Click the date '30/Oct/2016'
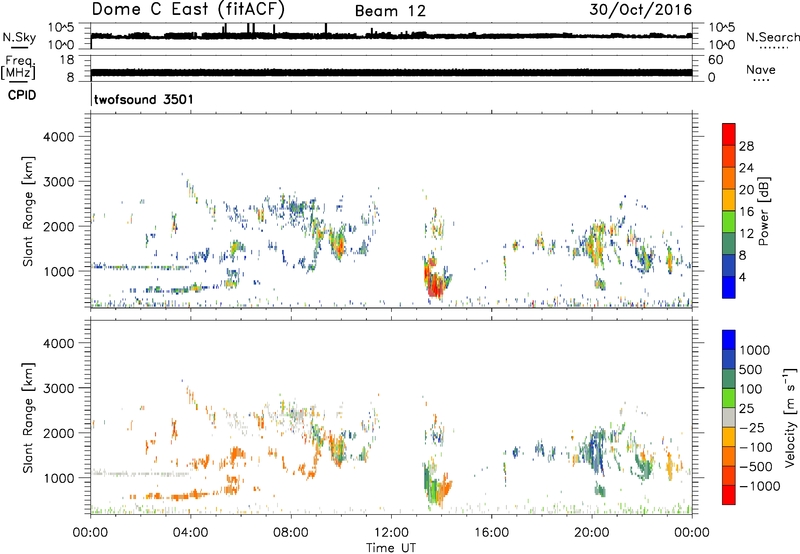 [x=641, y=10]
